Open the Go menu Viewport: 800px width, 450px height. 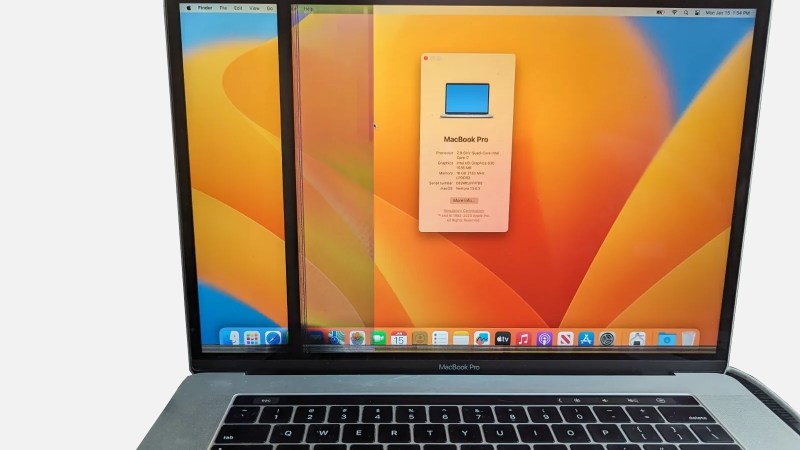coord(269,8)
